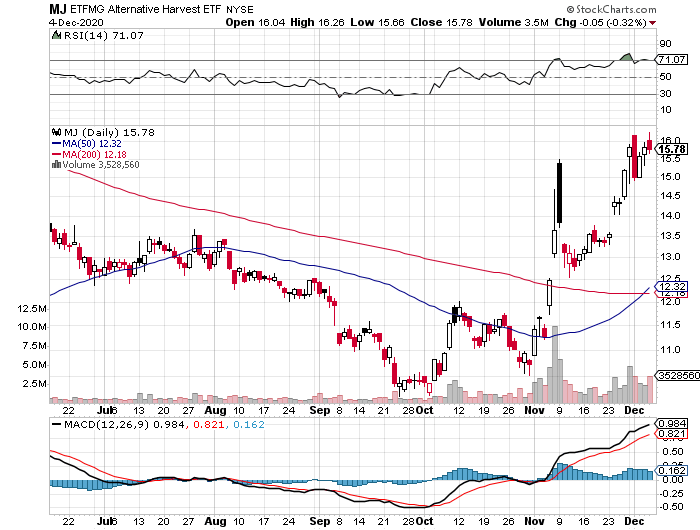Click the ETFMG Alternative Harvest ETF name
This screenshot has height=530, width=700.
[x=146, y=9]
